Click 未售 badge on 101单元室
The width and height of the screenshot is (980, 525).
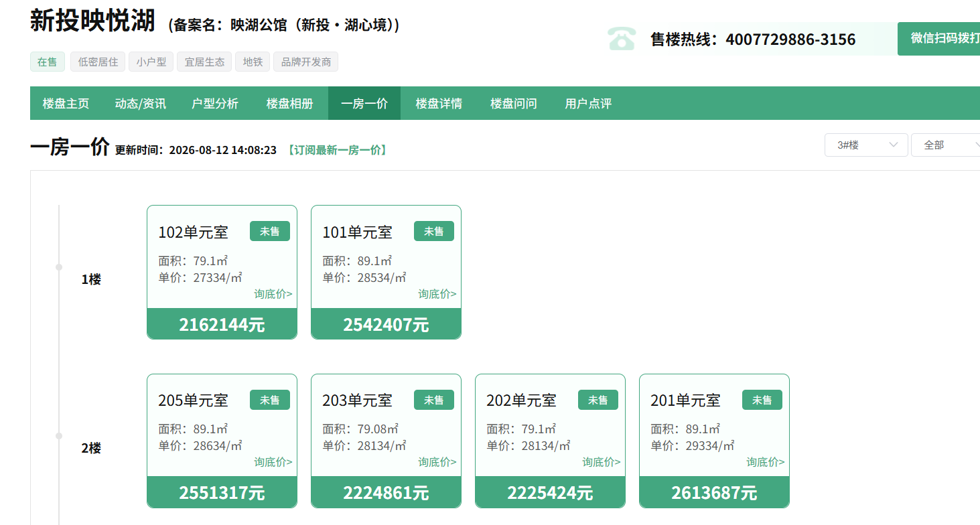434,231
